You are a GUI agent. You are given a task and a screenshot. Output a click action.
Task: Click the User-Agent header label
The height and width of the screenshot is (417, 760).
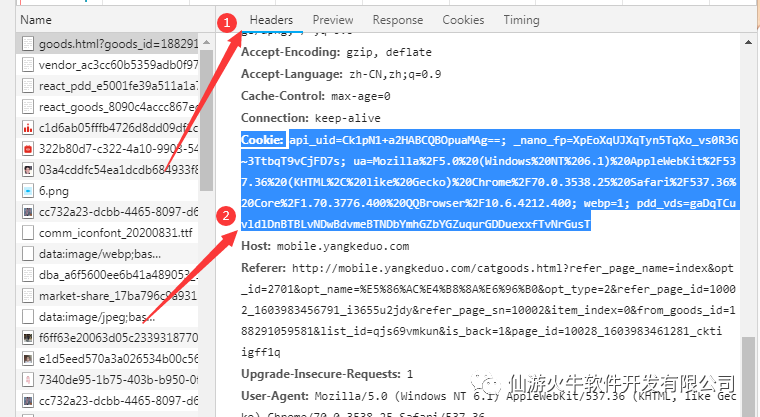point(275,396)
